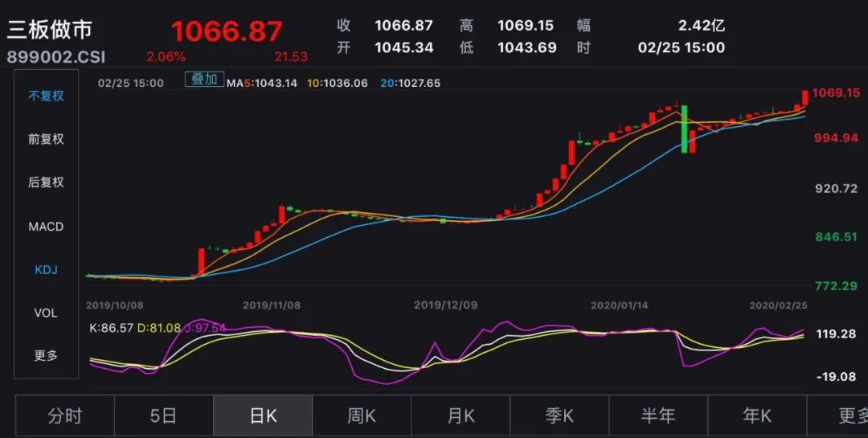
Task: Click the turnover value 2.42亿
Action: [x=702, y=25]
